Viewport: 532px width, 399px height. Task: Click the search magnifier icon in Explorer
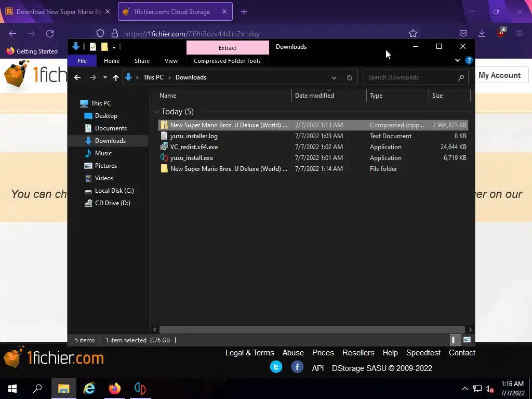tap(461, 78)
